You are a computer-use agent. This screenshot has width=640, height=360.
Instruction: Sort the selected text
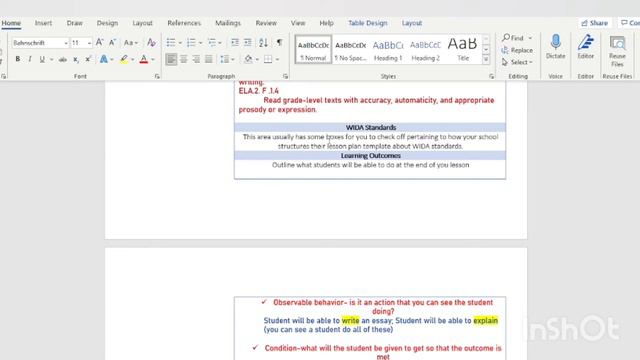[263, 42]
